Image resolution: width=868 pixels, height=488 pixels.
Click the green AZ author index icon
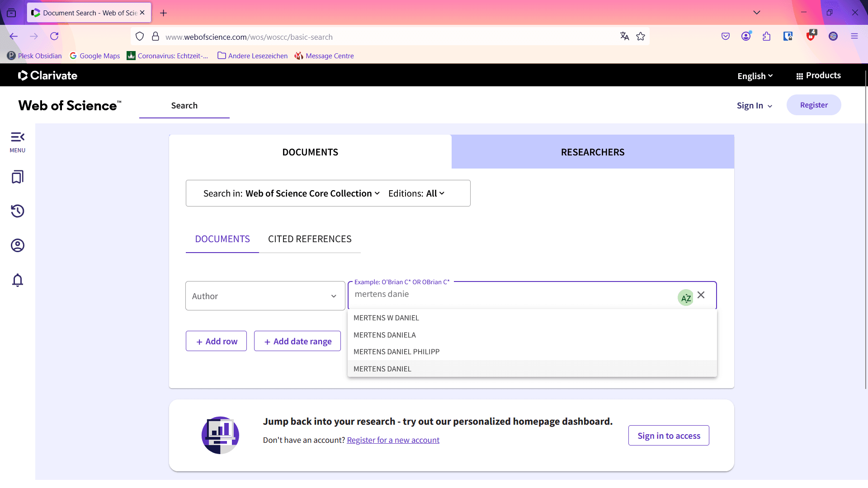point(686,297)
